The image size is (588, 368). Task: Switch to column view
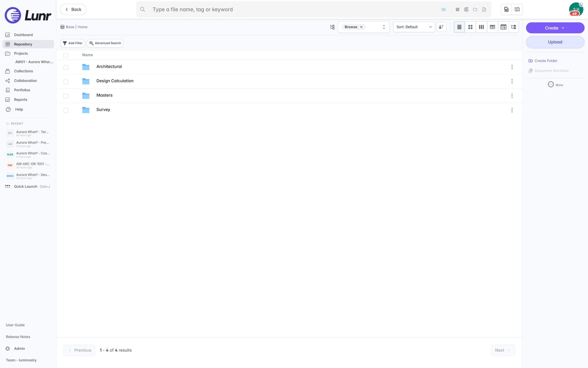[x=481, y=27]
